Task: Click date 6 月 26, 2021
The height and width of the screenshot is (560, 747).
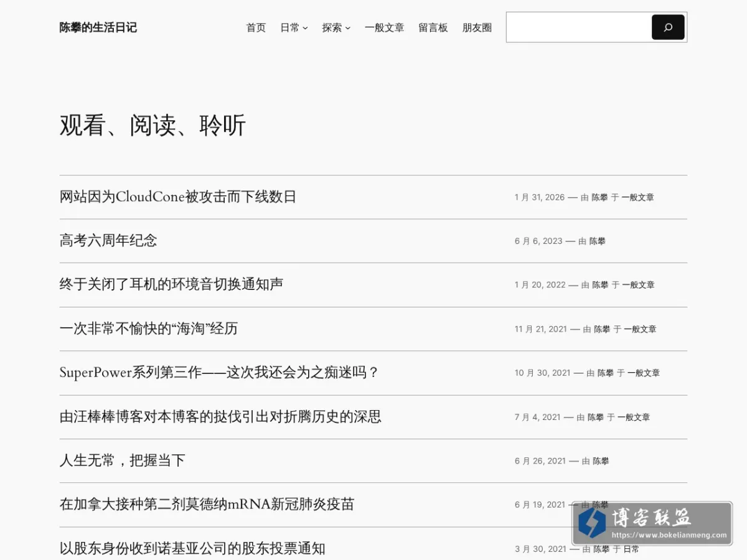Action: tap(540, 461)
